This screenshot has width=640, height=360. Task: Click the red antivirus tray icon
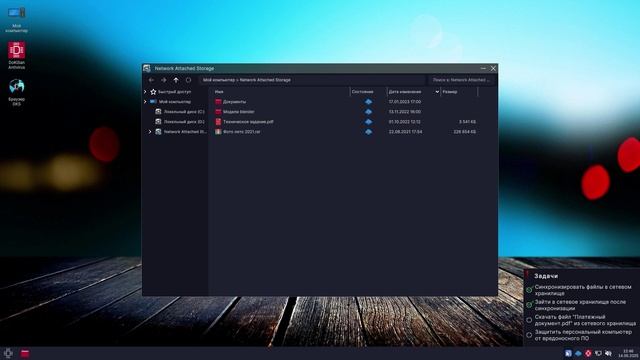tap(588, 353)
